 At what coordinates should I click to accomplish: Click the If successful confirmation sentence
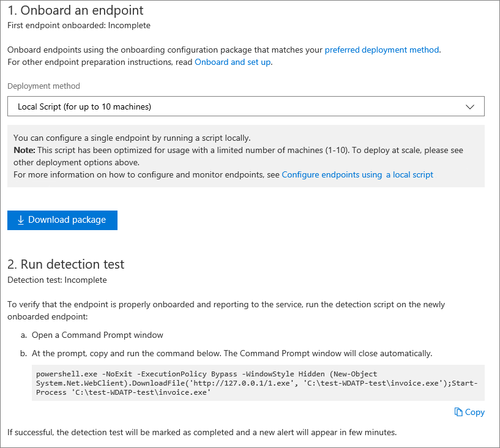(202, 433)
